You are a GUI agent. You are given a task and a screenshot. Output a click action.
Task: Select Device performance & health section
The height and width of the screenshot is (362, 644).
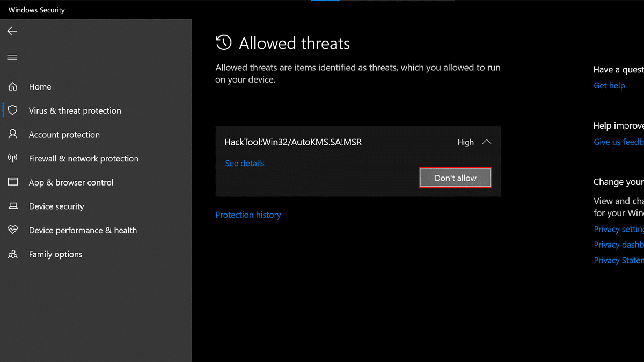tap(83, 231)
